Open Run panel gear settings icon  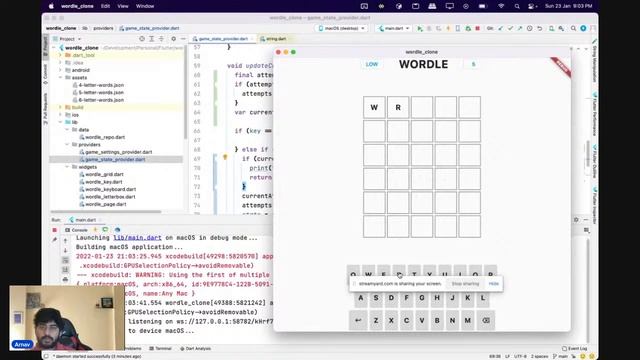pyautogui.click(x=576, y=220)
